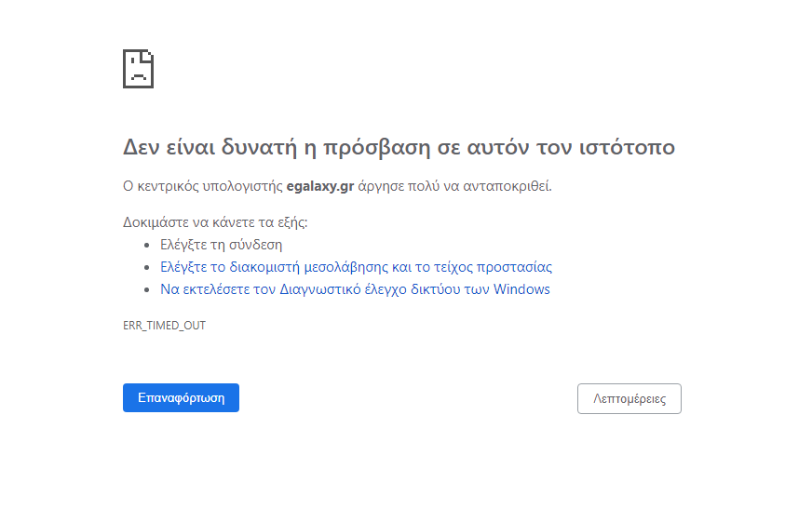The height and width of the screenshot is (522, 812).
Task: Select the ERR_TIMED_OUT error code text
Action: pos(164,326)
